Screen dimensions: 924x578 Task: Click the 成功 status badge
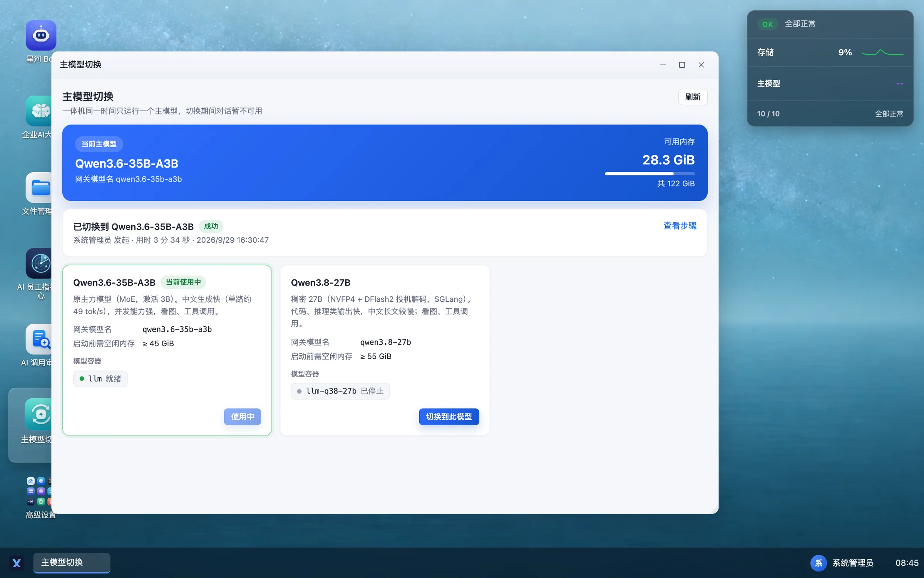coord(211,226)
